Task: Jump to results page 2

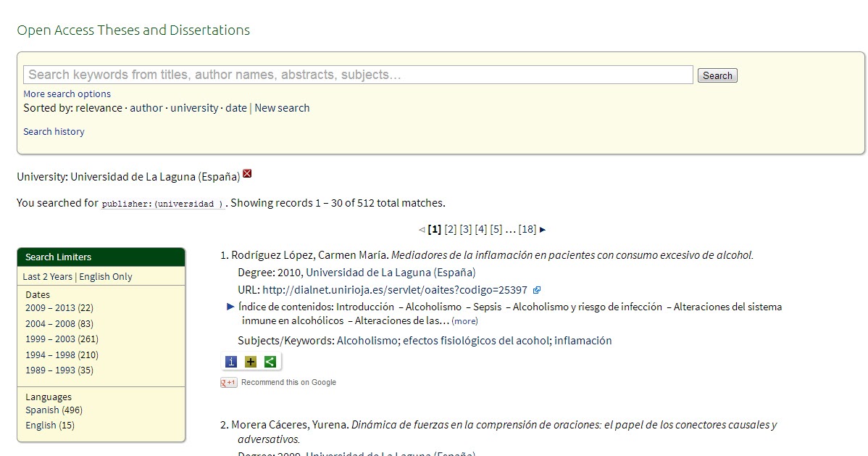Action: pyautogui.click(x=451, y=229)
